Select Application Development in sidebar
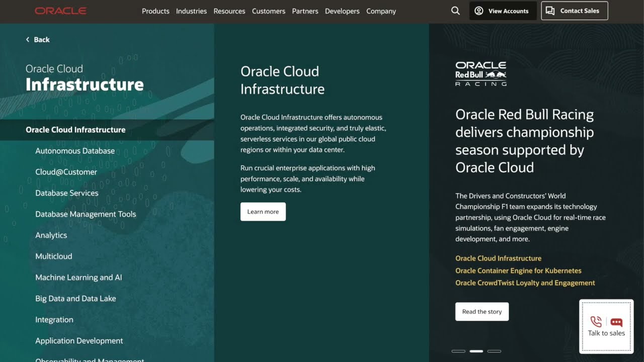644x362 pixels. pos(79,341)
